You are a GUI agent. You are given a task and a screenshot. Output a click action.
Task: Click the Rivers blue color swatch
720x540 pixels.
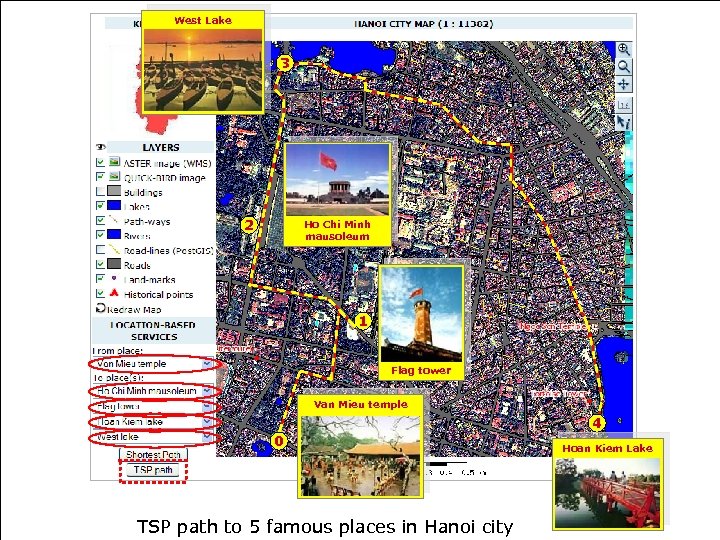(114, 235)
